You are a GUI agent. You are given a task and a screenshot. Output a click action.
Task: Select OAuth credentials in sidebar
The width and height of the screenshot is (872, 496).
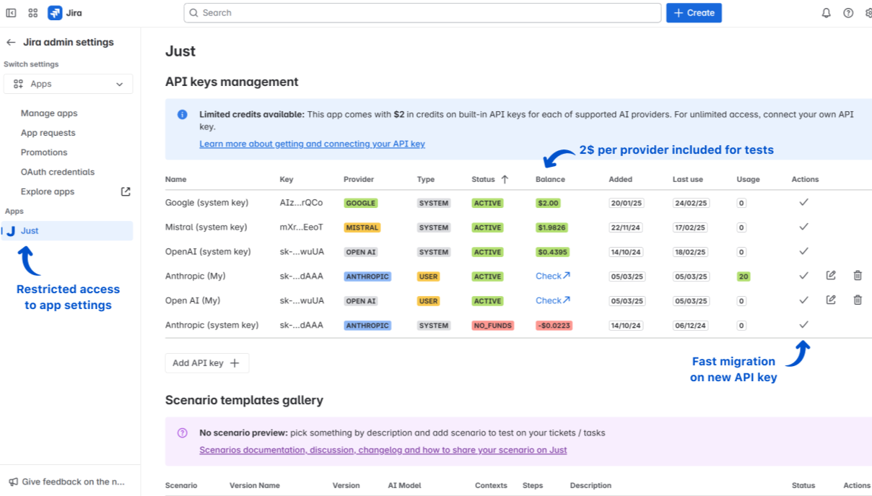[x=58, y=172]
